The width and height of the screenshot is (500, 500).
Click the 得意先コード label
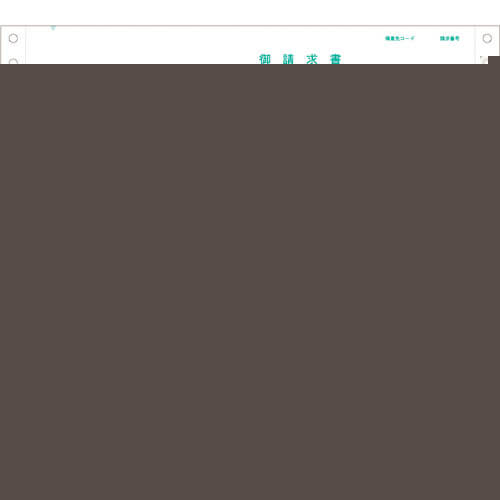(x=400, y=38)
